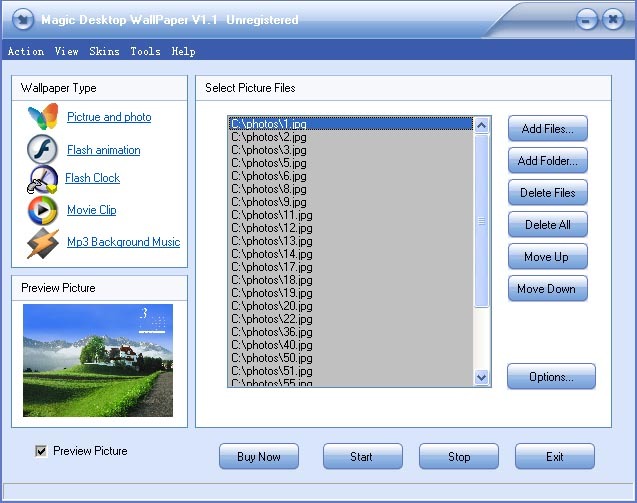Screen dimensions: 637x503
Task: Select C:\photos\1.jpg in the list
Action: pyautogui.click(x=351, y=124)
